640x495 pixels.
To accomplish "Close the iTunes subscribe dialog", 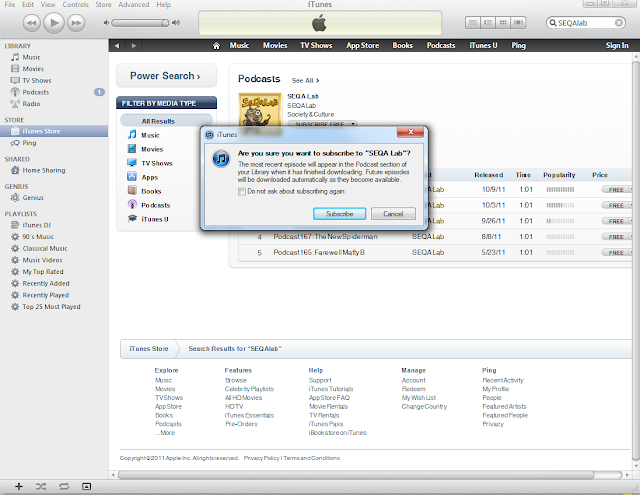I will [410, 132].
